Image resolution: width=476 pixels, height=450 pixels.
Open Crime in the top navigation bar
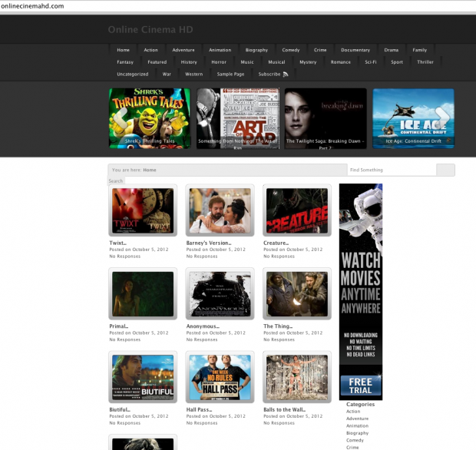pos(320,50)
